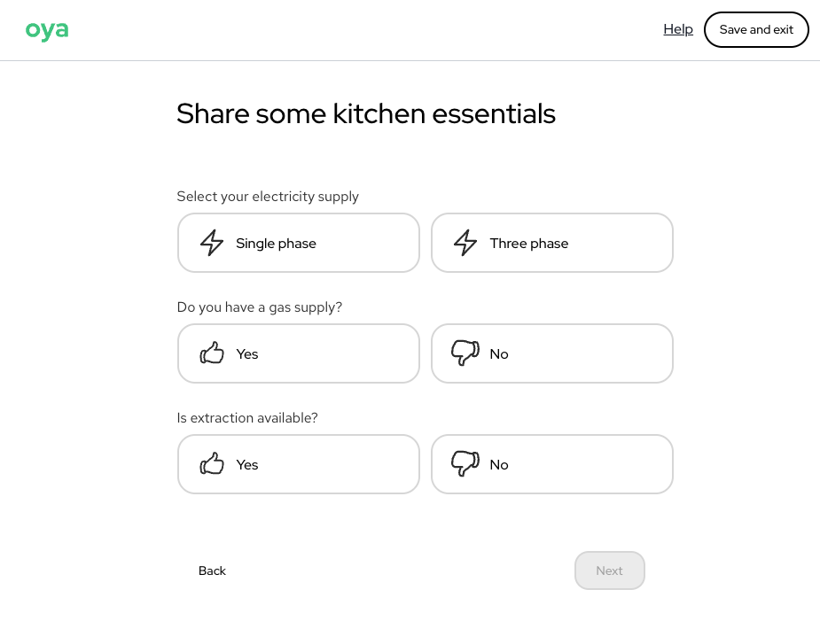
Task: Click the 'Share some kitchen essentials' heading
Action: pyautogui.click(x=365, y=114)
